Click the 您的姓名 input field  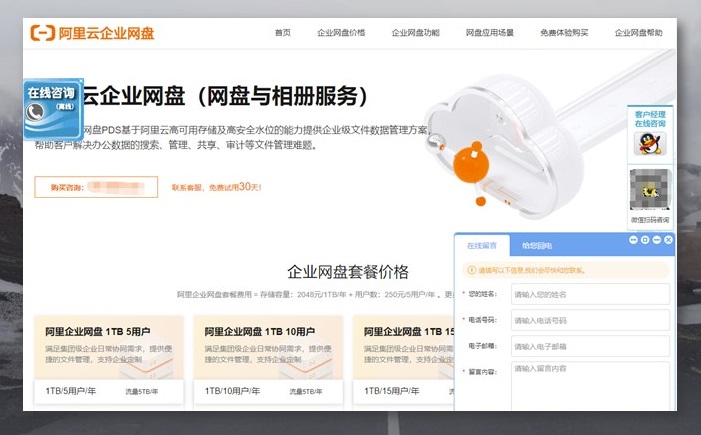click(x=590, y=294)
